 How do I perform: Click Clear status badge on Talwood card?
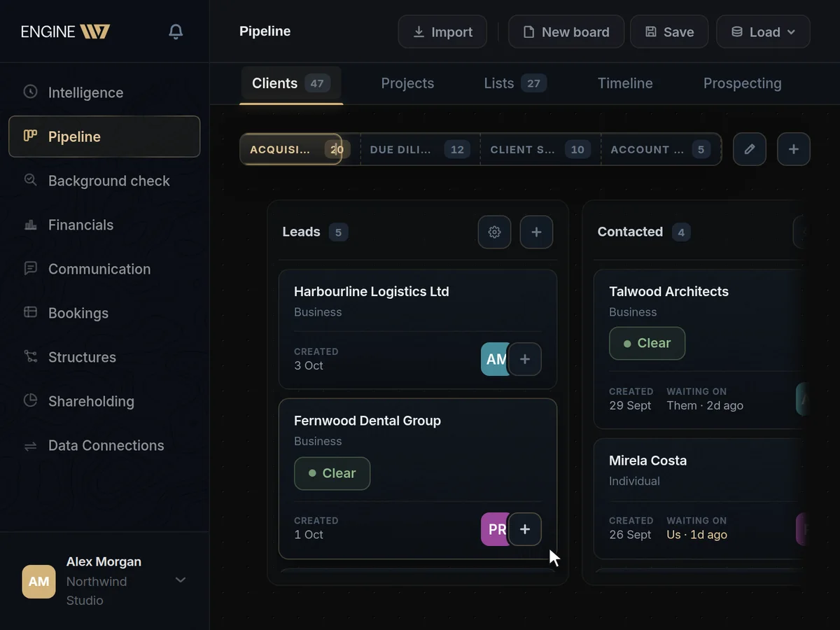647,343
